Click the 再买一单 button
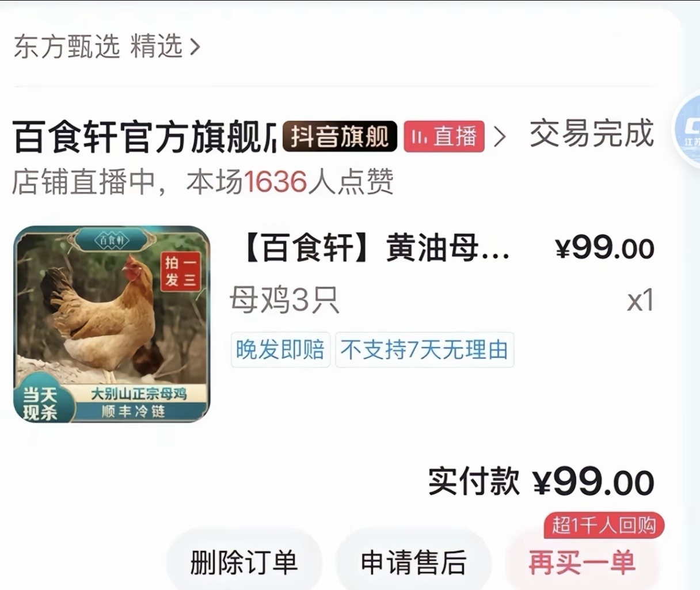The height and width of the screenshot is (590, 700). click(582, 562)
